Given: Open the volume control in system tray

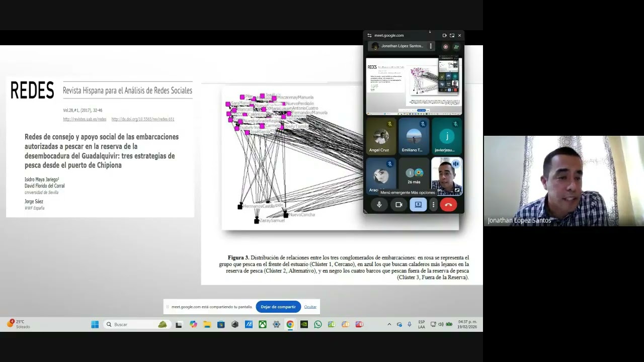Looking at the screenshot, I should tap(441, 324).
